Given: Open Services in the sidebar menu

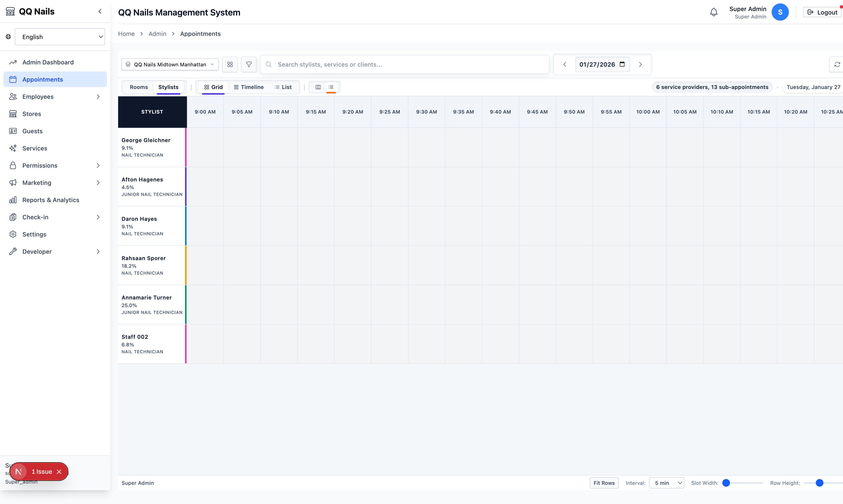Looking at the screenshot, I should coord(35,148).
